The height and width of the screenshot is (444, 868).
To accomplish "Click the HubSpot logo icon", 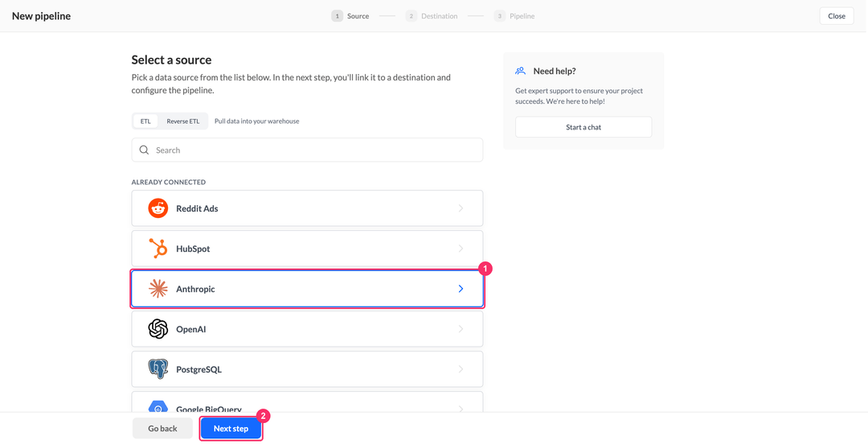I will (158, 249).
